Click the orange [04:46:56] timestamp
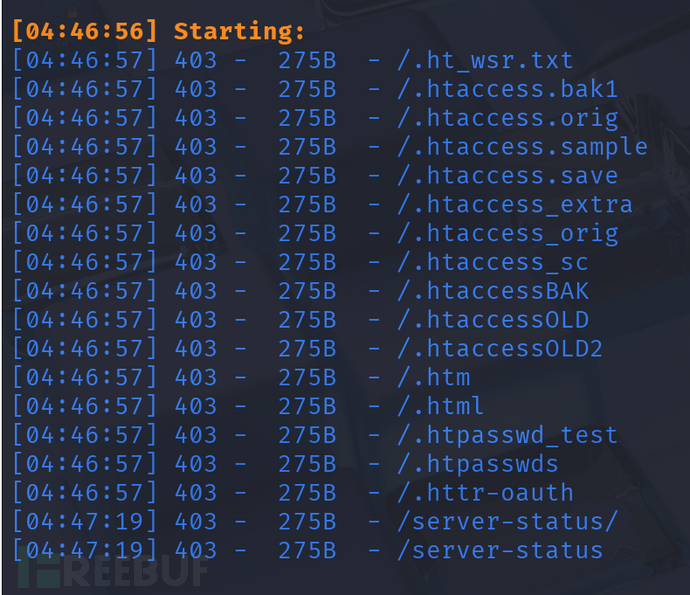Image resolution: width=690 pixels, height=595 pixels. tap(84, 32)
